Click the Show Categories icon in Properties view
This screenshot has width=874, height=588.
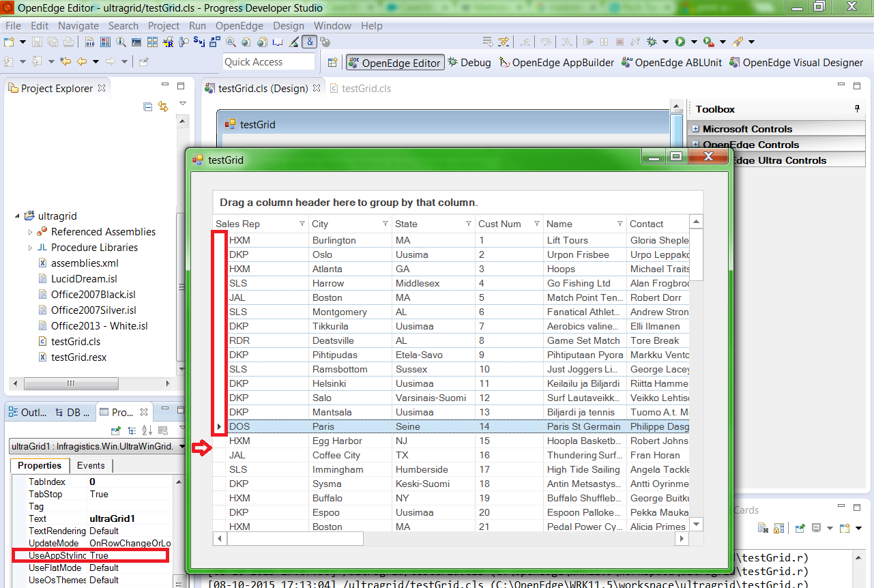point(132,430)
